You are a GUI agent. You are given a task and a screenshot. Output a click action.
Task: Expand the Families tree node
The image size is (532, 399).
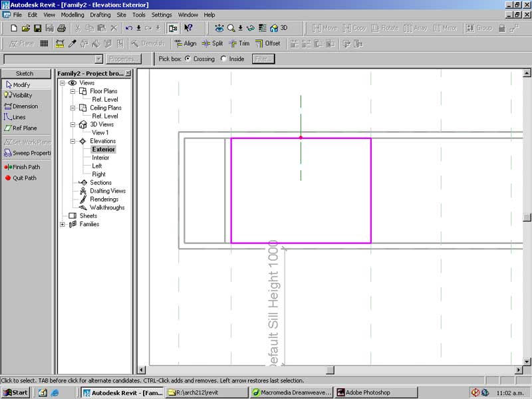[x=63, y=224]
